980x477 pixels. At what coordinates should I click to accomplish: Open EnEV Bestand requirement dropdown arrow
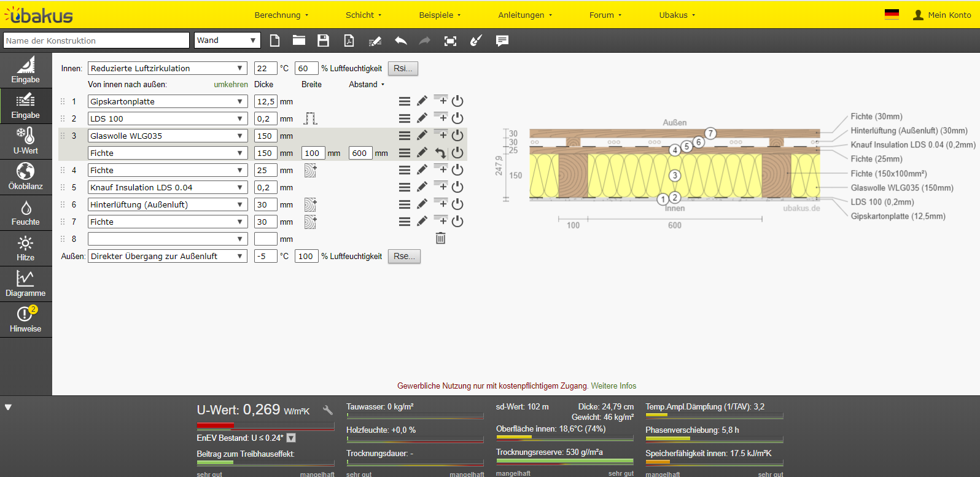click(291, 438)
